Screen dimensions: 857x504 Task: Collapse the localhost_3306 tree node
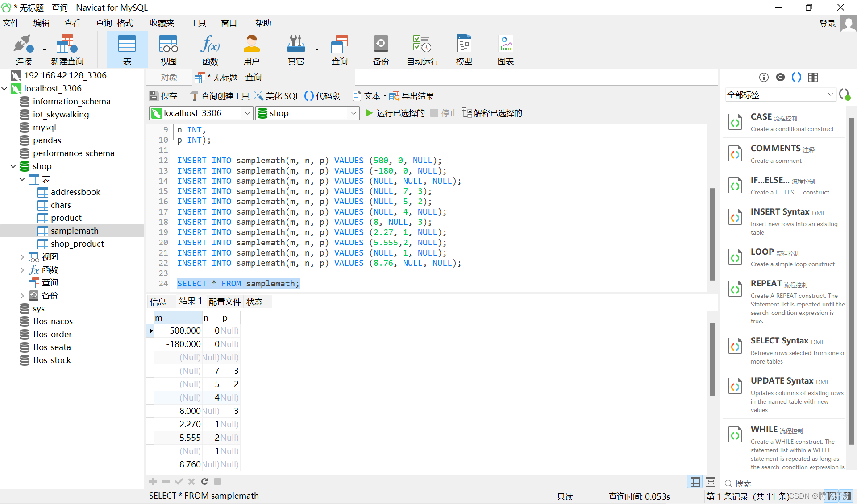pyautogui.click(x=4, y=89)
